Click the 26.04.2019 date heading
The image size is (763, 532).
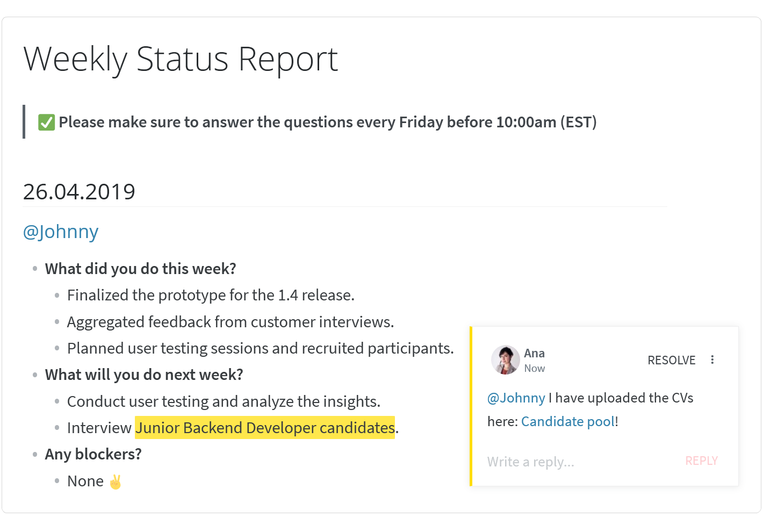click(x=79, y=192)
